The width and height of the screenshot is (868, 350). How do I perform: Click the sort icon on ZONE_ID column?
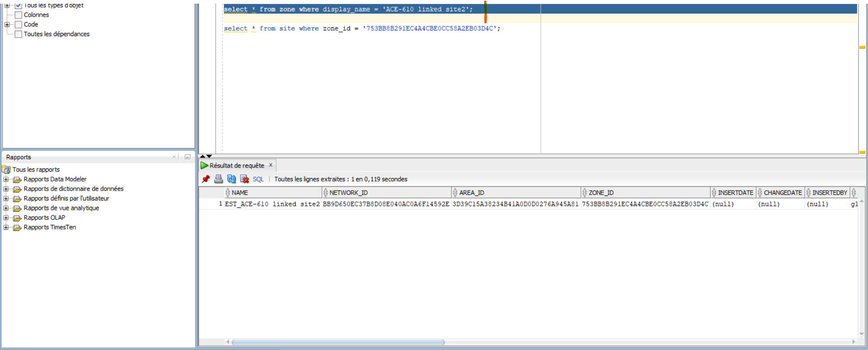pos(585,193)
